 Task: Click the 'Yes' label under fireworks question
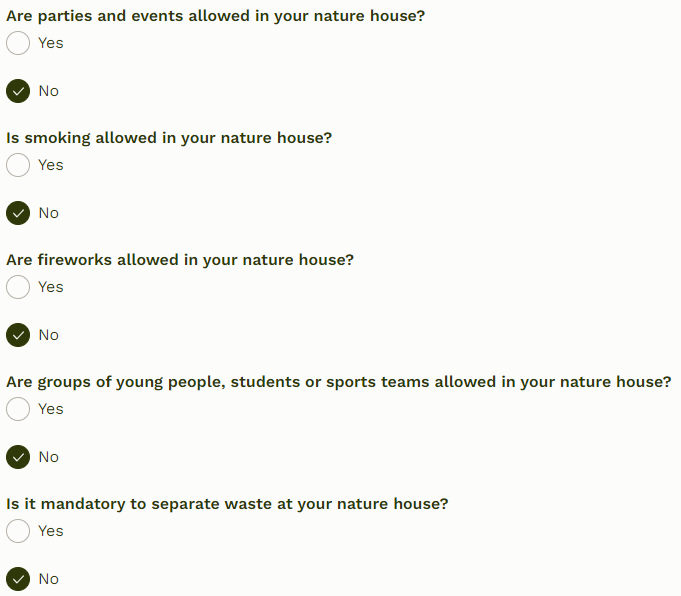point(51,287)
